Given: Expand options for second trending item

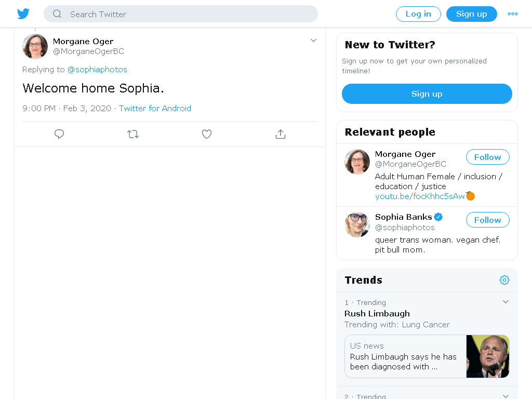Looking at the screenshot, I should pos(506,396).
